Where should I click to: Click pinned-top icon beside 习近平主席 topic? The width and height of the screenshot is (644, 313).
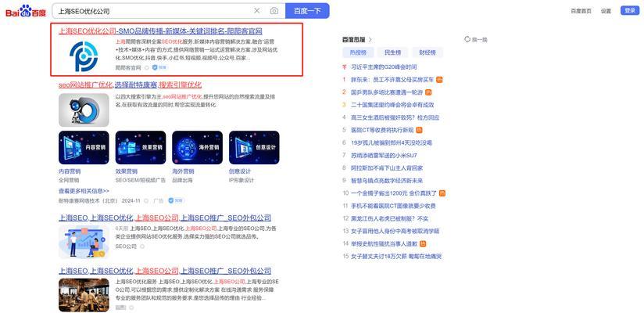(345, 67)
